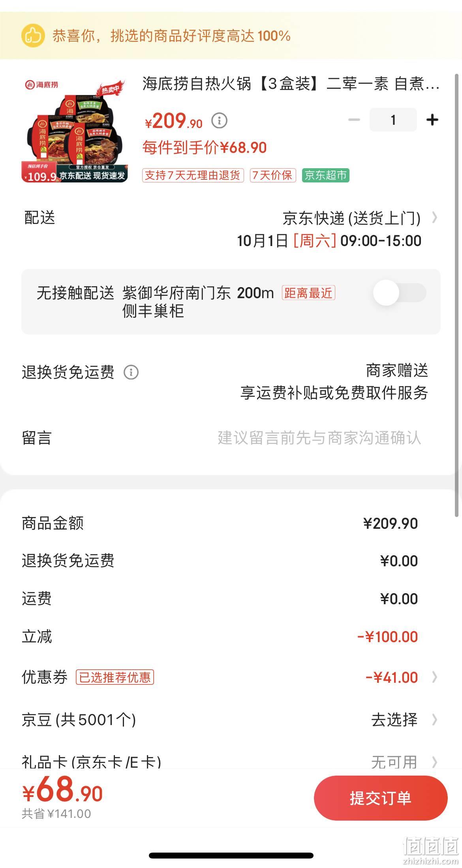The height and width of the screenshot is (868, 462).
Task: Tap the thumbs-up icon in the top banner
Action: point(33,36)
